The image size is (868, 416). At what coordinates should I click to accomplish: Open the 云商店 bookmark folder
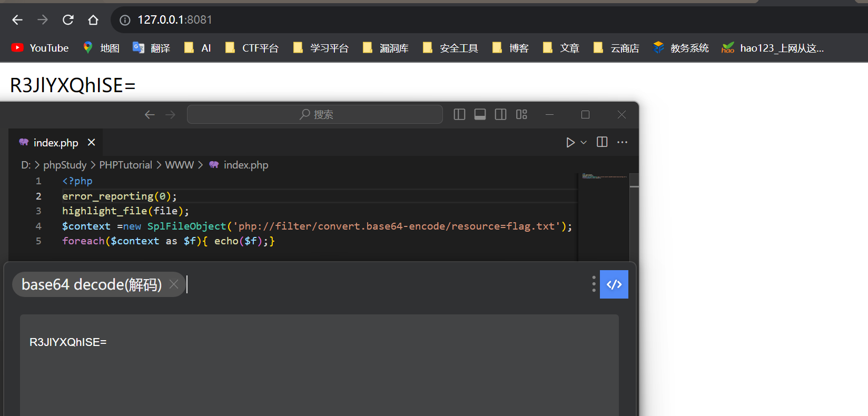[x=616, y=48]
